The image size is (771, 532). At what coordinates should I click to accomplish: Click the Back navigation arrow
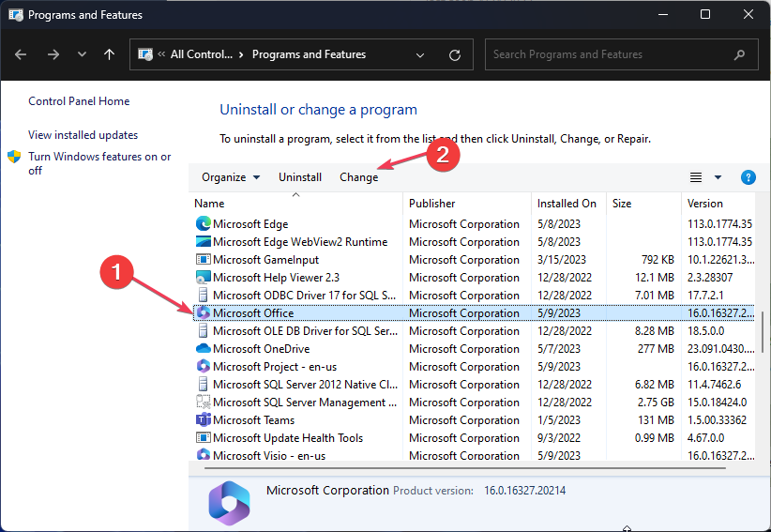pos(23,54)
